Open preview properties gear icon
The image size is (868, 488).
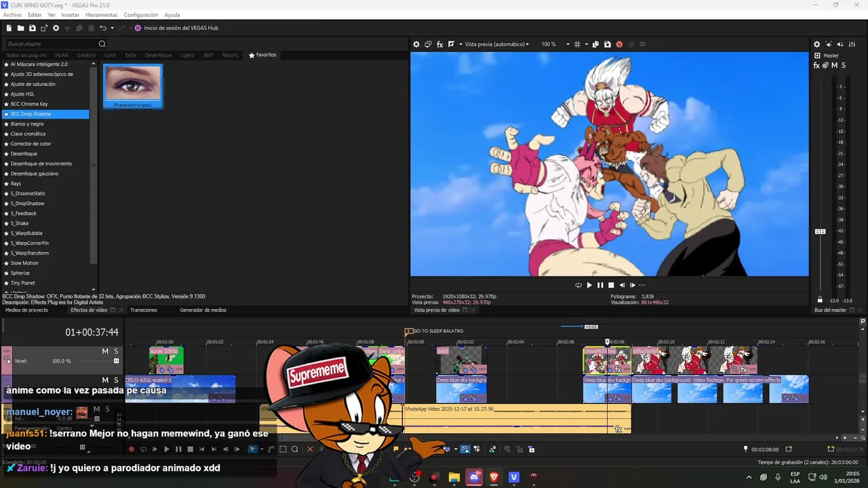pos(416,44)
